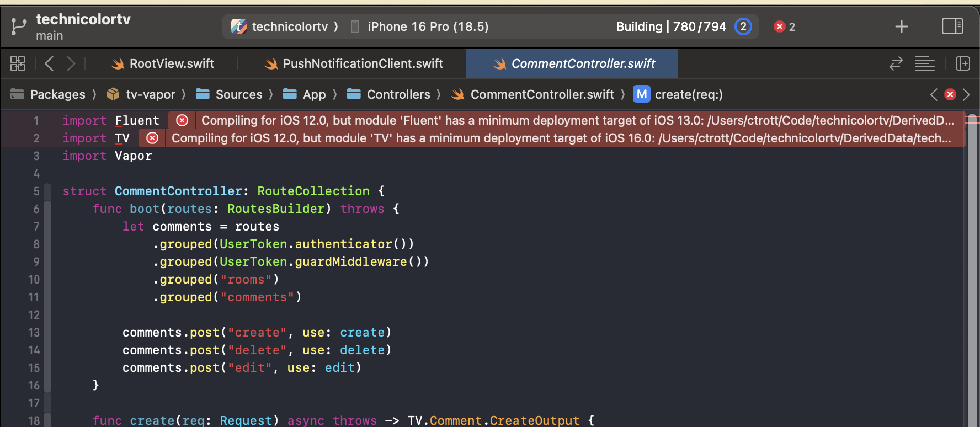This screenshot has width=980, height=427.
Task: Open CommentController.swift breadcrumb in jump bar
Action: (x=533, y=94)
